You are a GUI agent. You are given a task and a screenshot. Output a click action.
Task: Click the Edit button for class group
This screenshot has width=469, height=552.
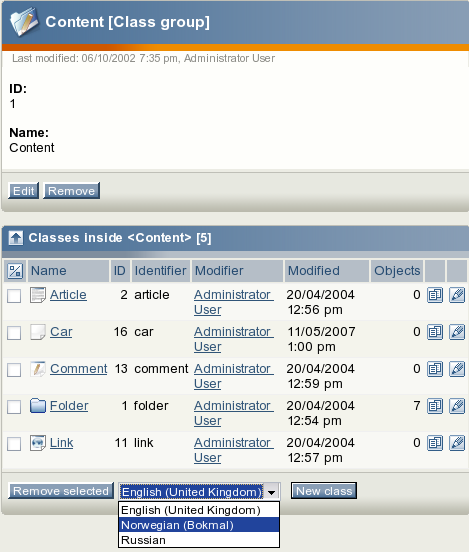pyautogui.click(x=23, y=191)
